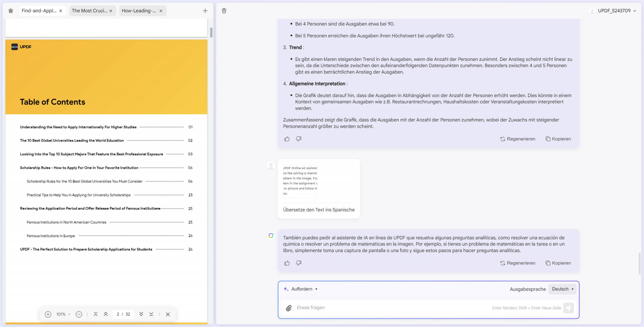Zoom in the PDF with plus icon
This screenshot has height=327, width=644.
48,314
